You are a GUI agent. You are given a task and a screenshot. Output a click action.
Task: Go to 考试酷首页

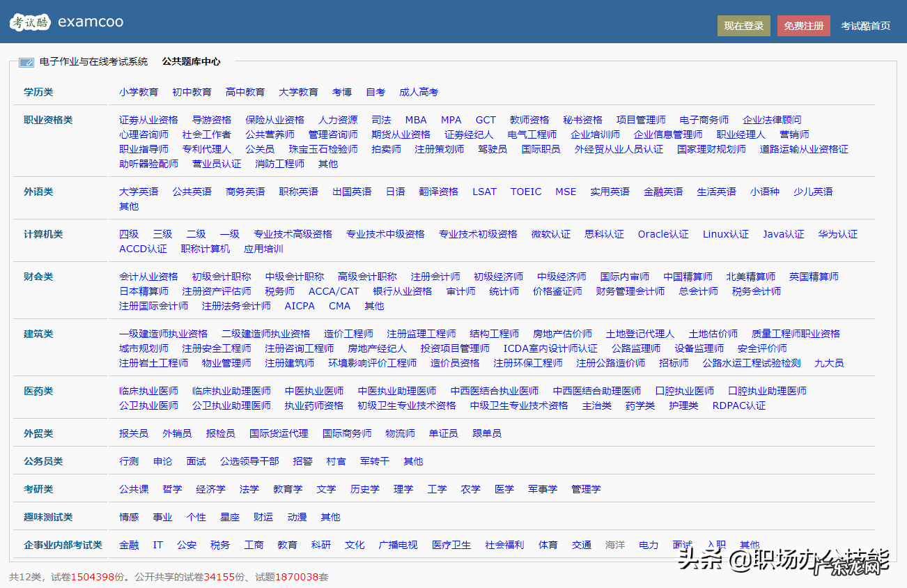(x=866, y=26)
